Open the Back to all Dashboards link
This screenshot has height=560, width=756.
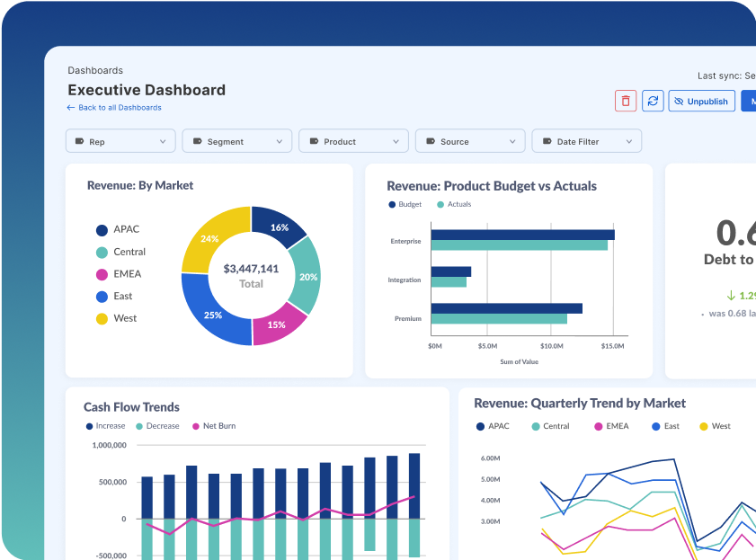pos(120,108)
